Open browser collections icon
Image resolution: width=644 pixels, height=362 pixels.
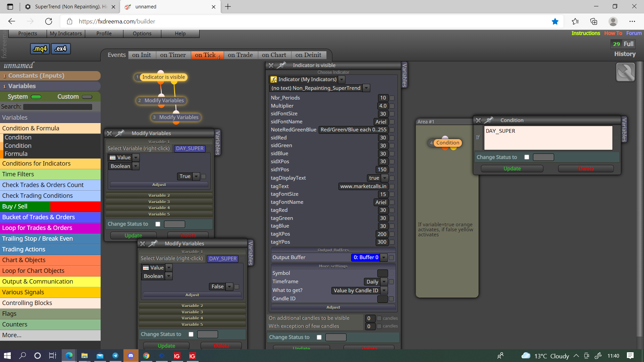(x=594, y=21)
